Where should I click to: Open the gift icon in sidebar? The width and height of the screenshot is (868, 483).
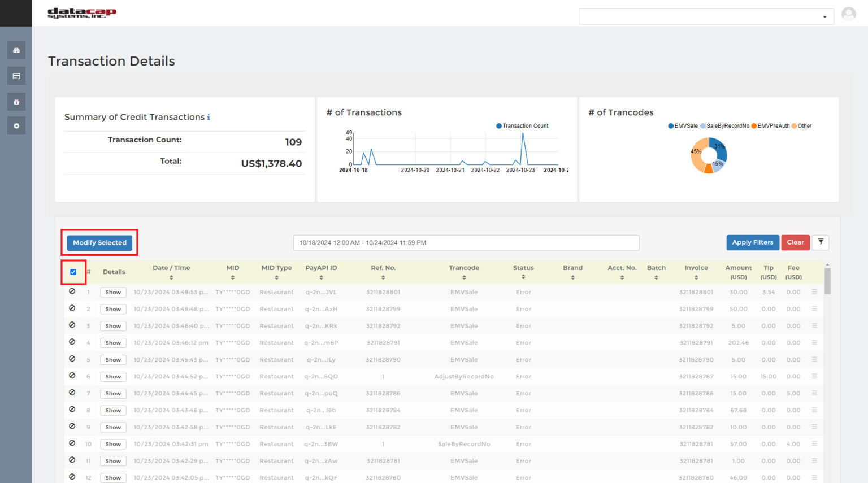[16, 101]
